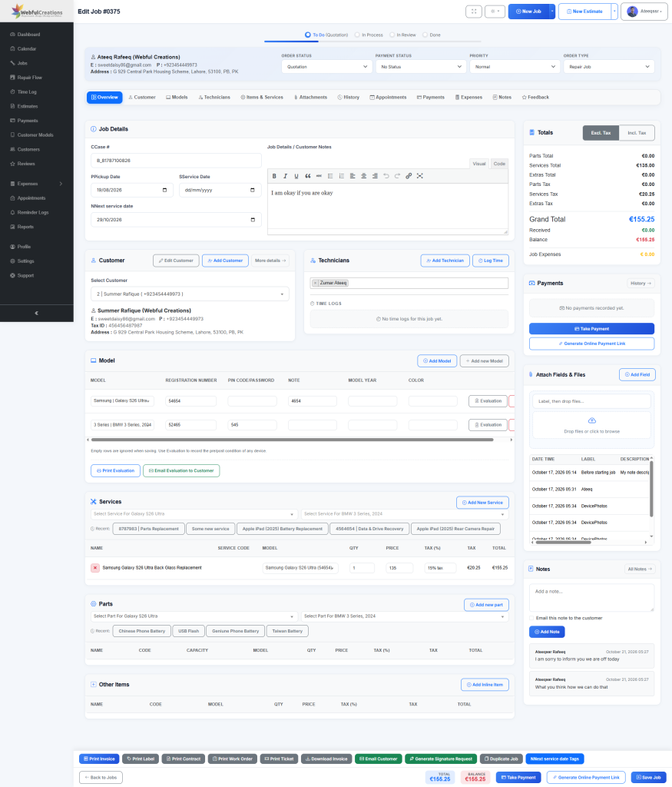This screenshot has width=672, height=787.
Task: Switch to the Feedback tab
Action: point(535,98)
